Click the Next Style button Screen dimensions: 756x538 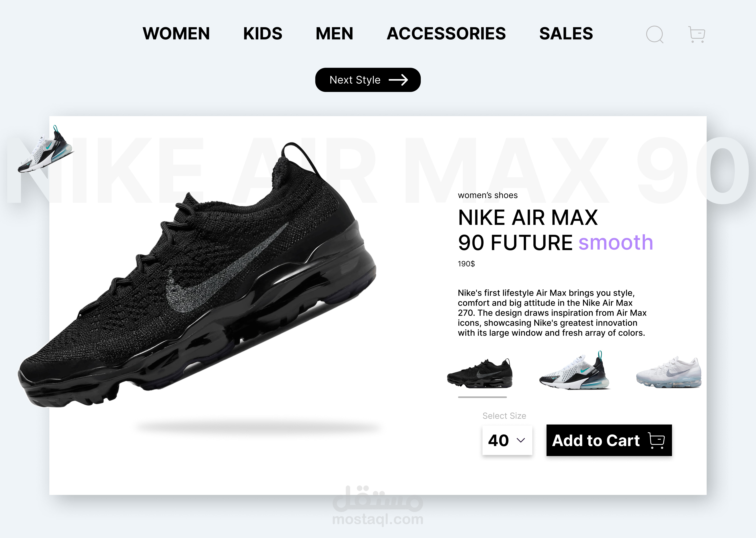368,80
